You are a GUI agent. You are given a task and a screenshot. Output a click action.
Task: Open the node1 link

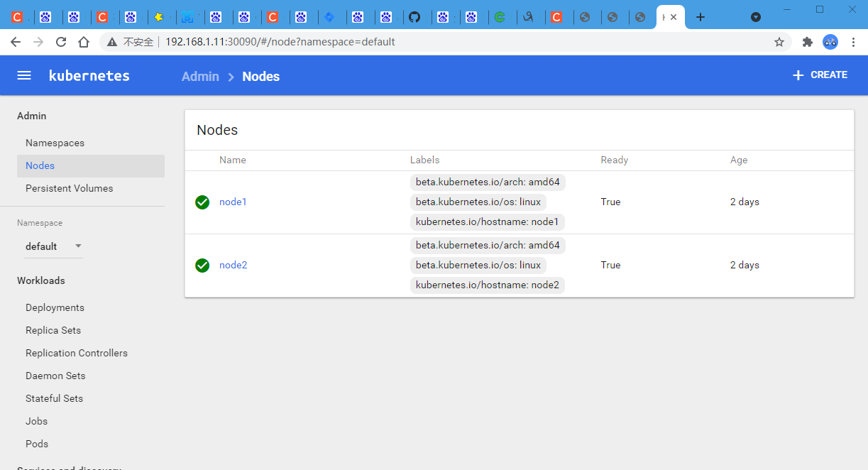pos(233,202)
